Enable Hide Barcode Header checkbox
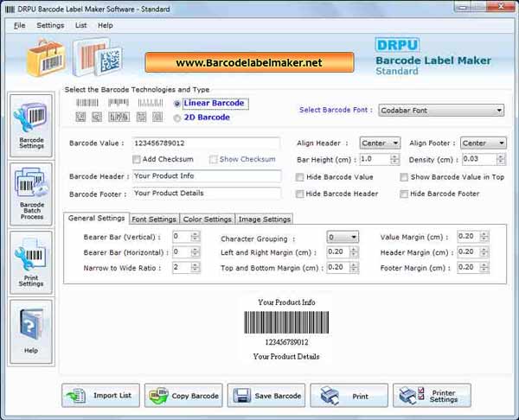Screen dimensions: 519x420 point(299,194)
